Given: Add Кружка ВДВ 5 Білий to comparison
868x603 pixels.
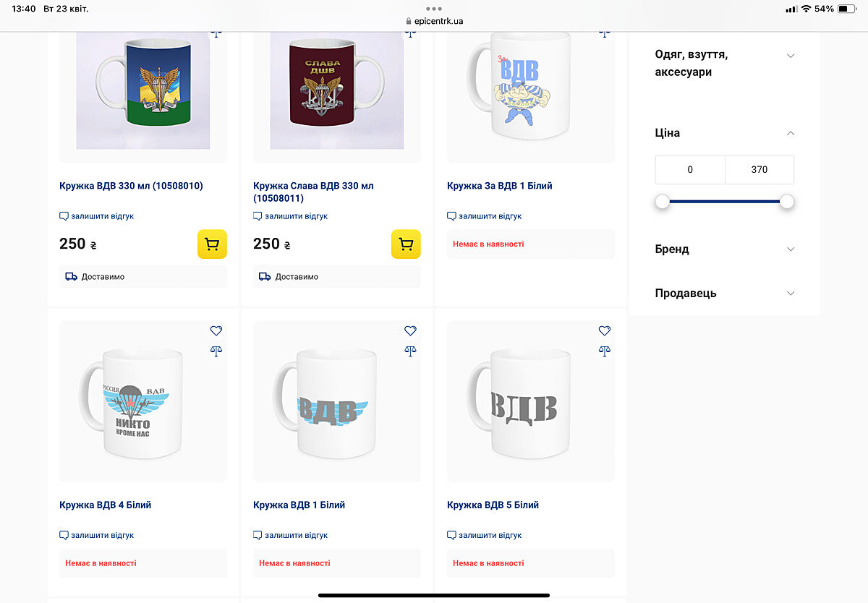Looking at the screenshot, I should 605,351.
